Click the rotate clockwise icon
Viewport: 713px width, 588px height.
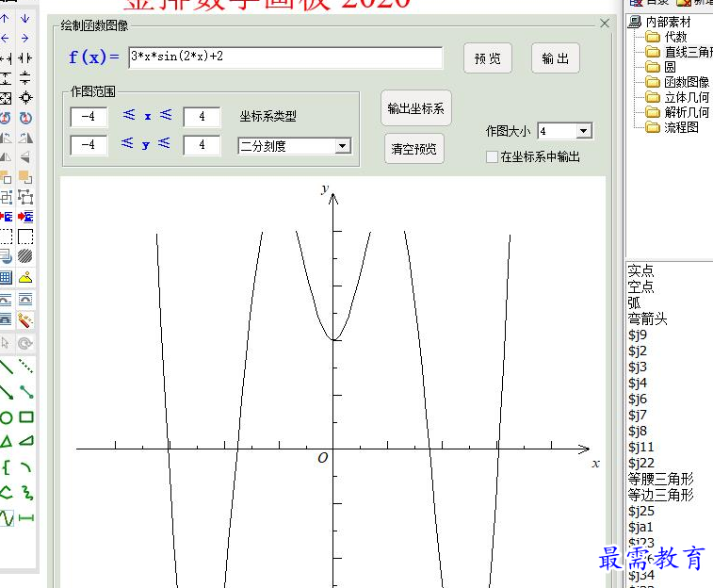[x=25, y=118]
